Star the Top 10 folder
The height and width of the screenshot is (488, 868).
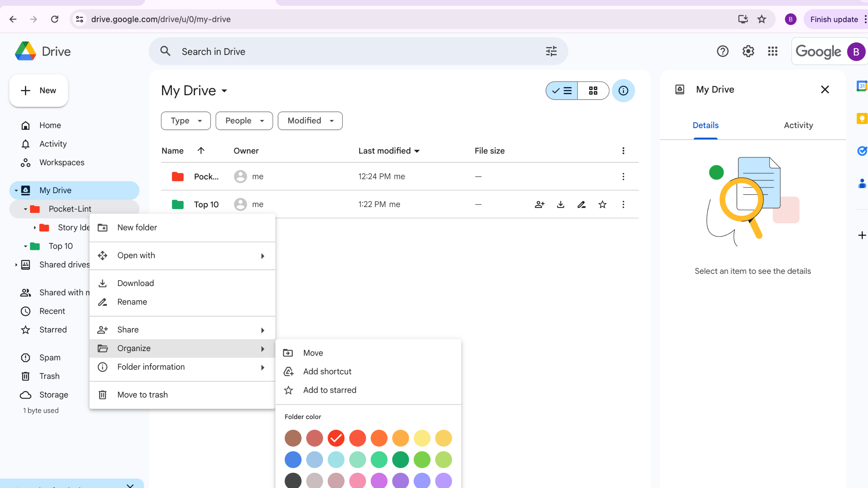pyautogui.click(x=603, y=204)
